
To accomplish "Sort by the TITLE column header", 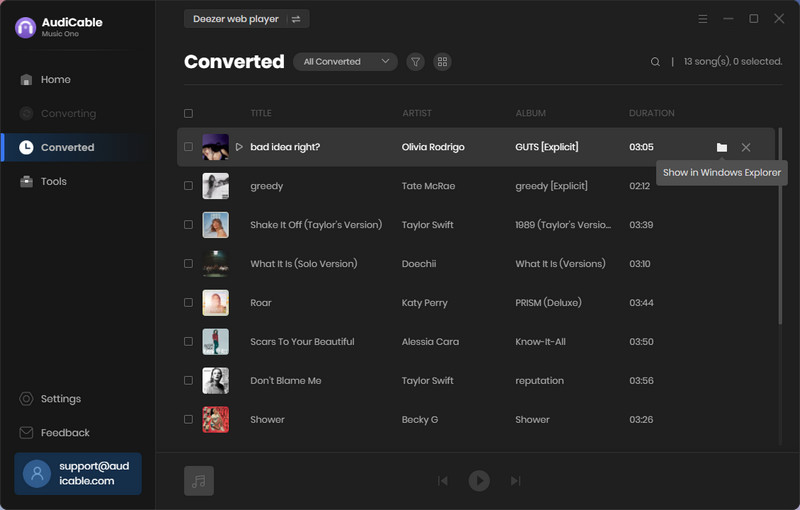I will (x=261, y=113).
